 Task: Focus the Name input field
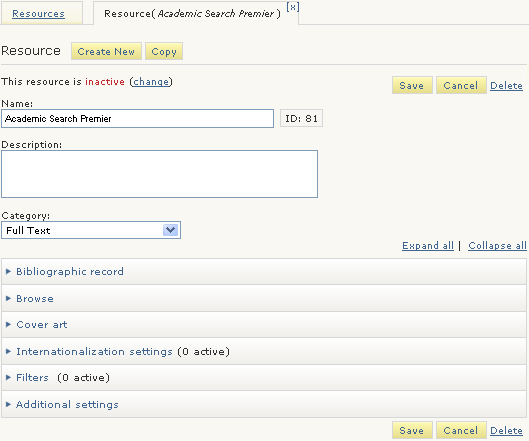[x=137, y=118]
